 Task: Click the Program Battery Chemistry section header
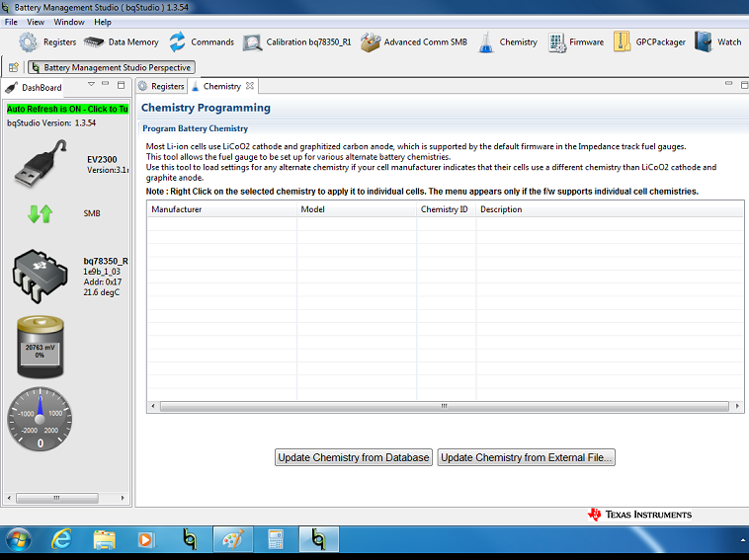tap(195, 128)
